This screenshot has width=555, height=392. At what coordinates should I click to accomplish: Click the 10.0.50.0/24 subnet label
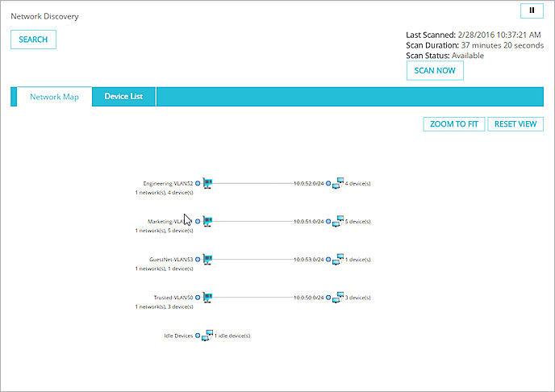pyautogui.click(x=309, y=298)
